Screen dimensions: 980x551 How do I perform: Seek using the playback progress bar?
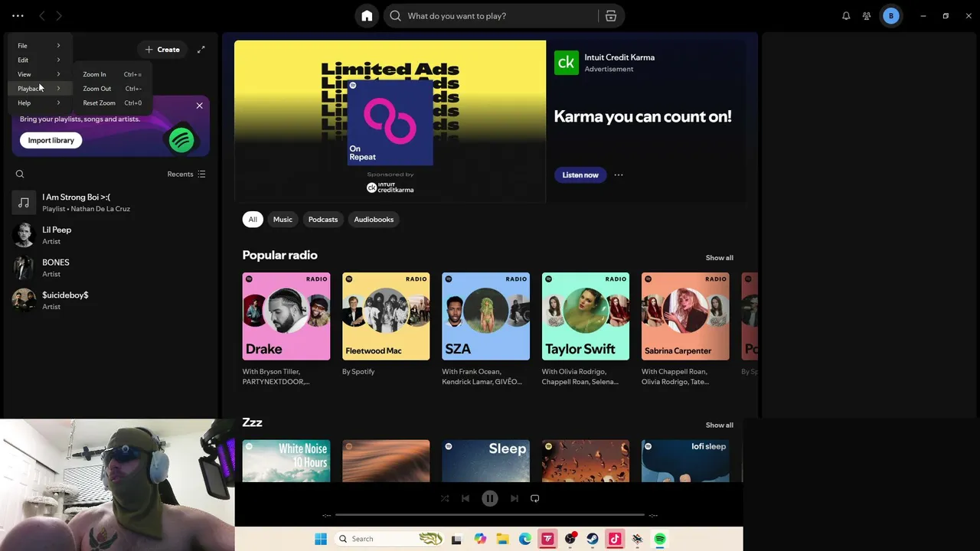coord(490,515)
